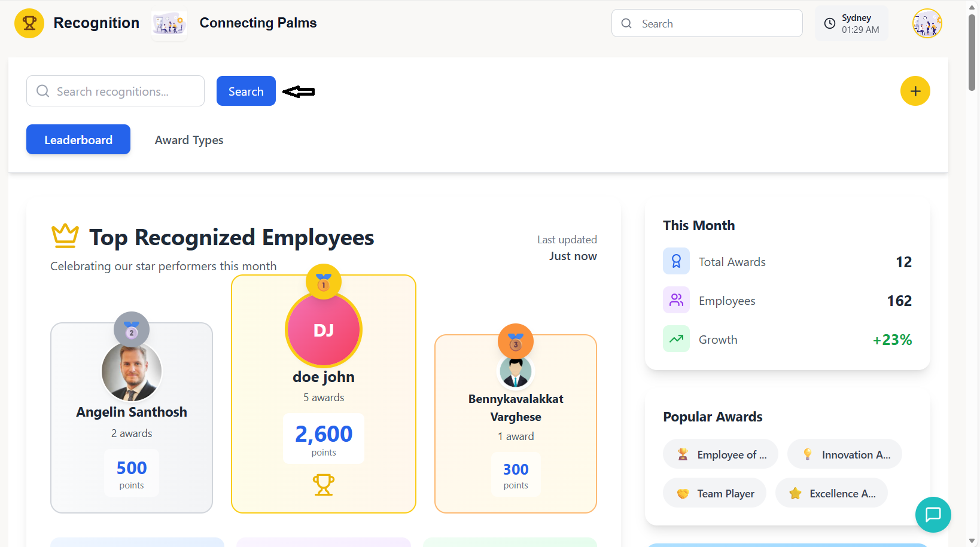The width and height of the screenshot is (980, 547).
Task: Open the Connecting Palms company logo
Action: click(169, 24)
